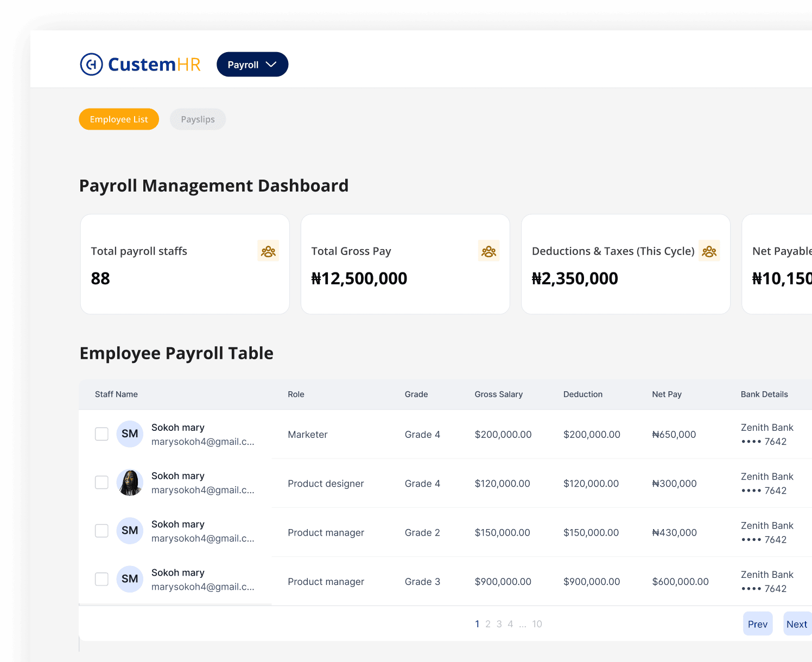Click the SM avatar in the Grade 2 row

[x=130, y=531]
